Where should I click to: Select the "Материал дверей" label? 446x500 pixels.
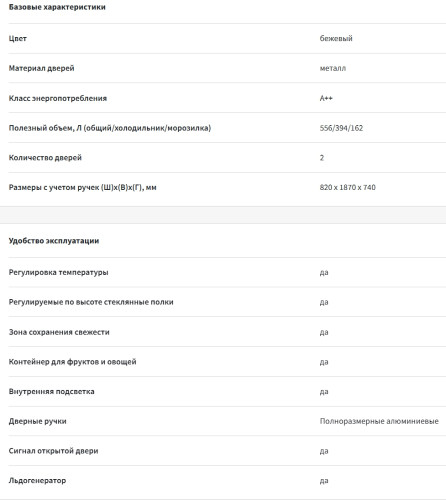41,68
